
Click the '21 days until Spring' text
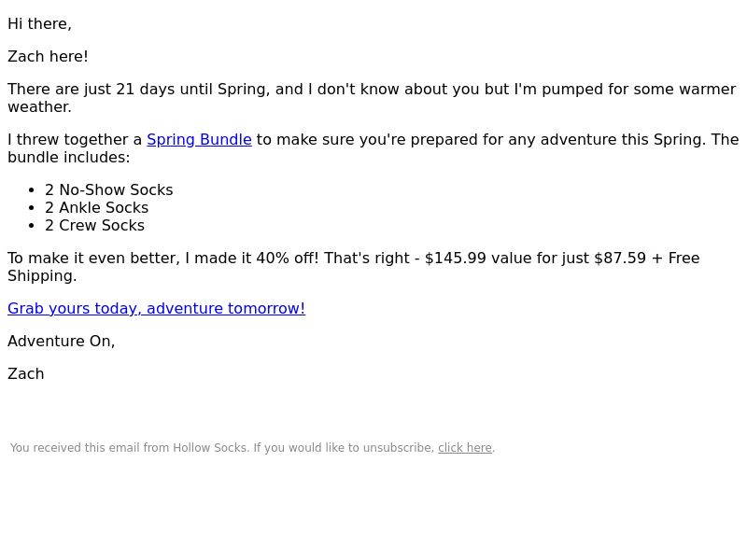click(x=190, y=89)
